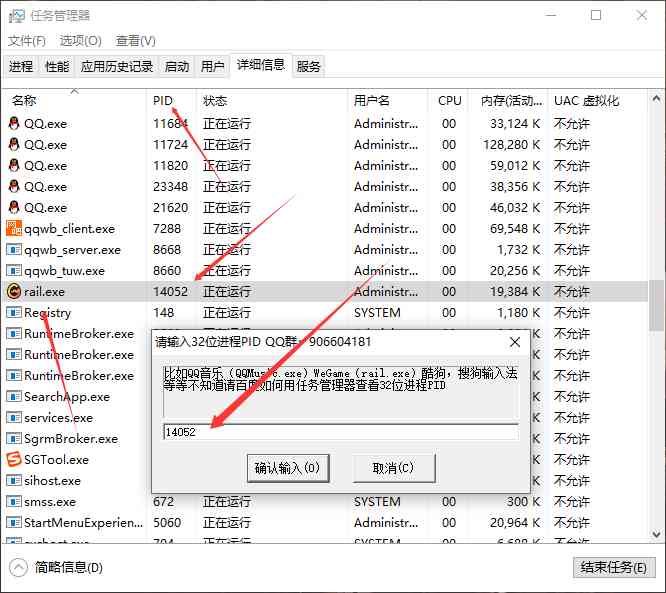This screenshot has width=666, height=593.
Task: Click the 取消(C) button in the dialog
Action: pyautogui.click(x=394, y=468)
